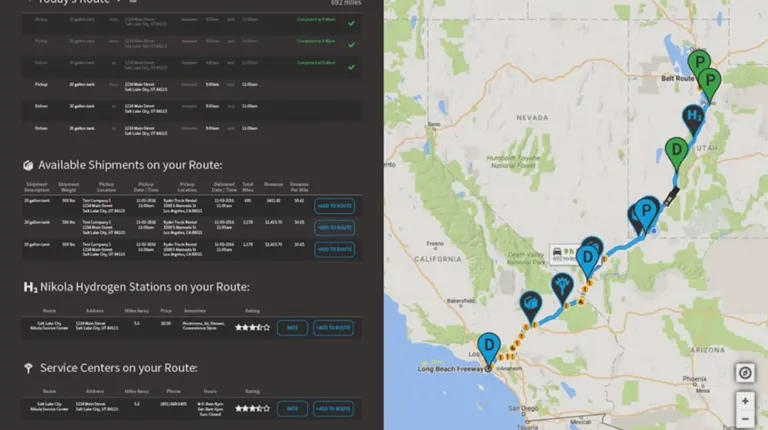
Task: Add the first available shipment to route
Action: [334, 206]
